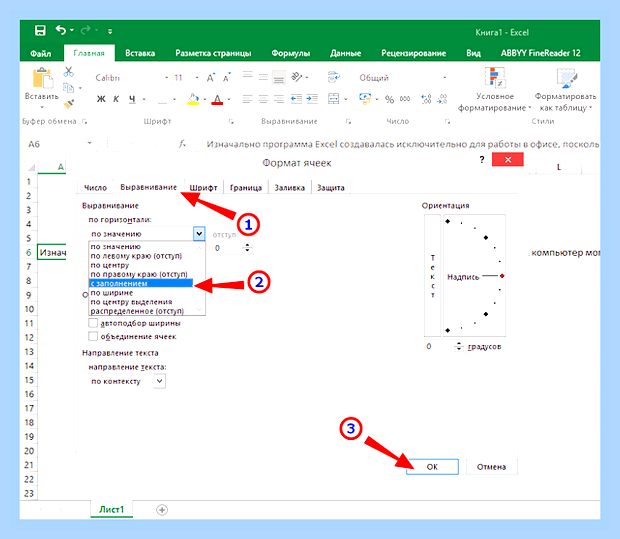Click row header 10
The height and width of the screenshot is (539, 620).
pyautogui.click(x=29, y=309)
